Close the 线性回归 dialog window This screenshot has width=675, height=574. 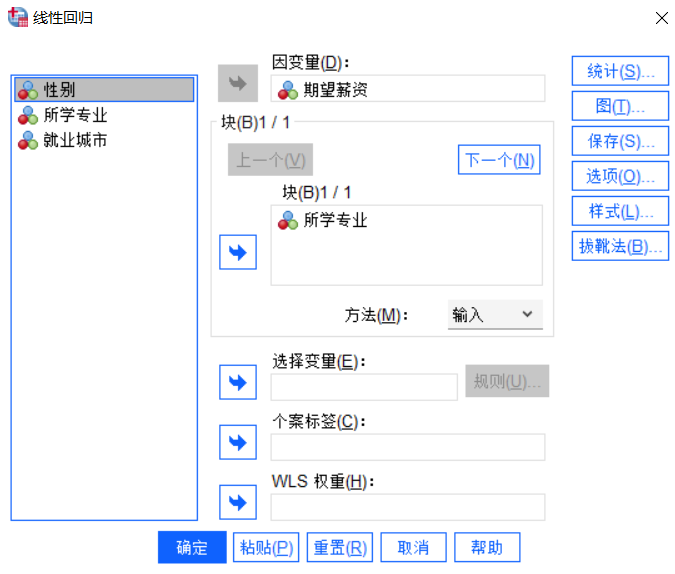tap(661, 18)
